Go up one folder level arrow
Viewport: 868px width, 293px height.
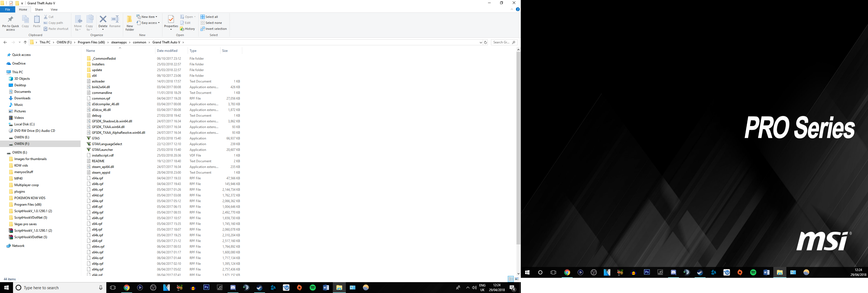coord(25,43)
